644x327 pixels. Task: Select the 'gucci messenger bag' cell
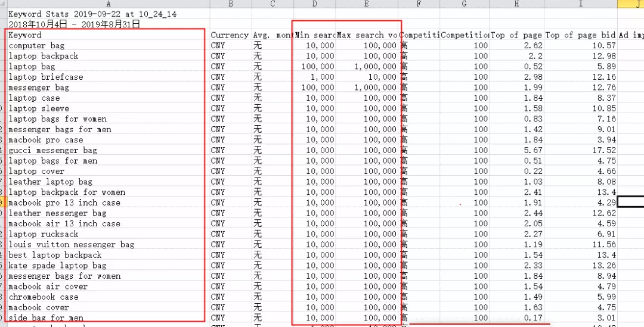click(109, 150)
